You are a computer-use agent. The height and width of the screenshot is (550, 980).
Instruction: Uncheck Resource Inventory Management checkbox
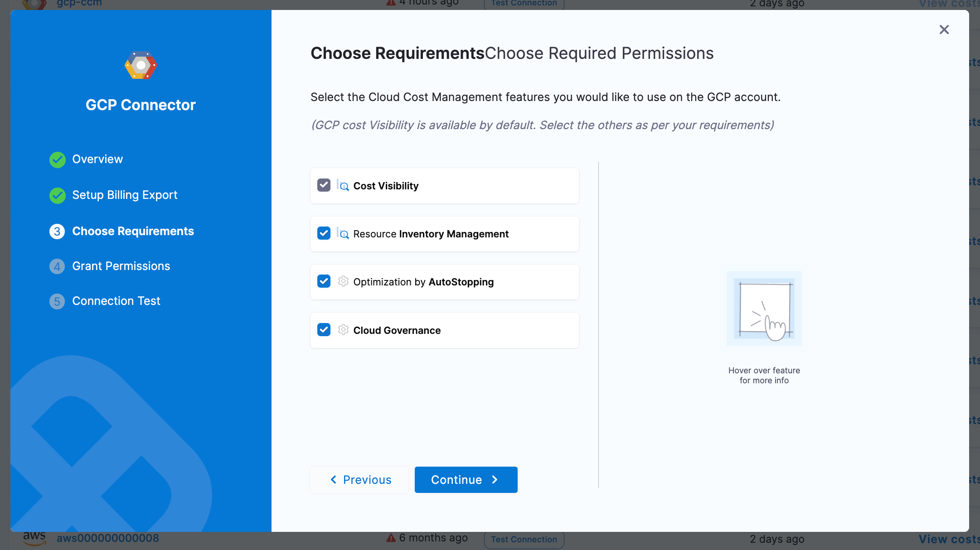point(324,233)
